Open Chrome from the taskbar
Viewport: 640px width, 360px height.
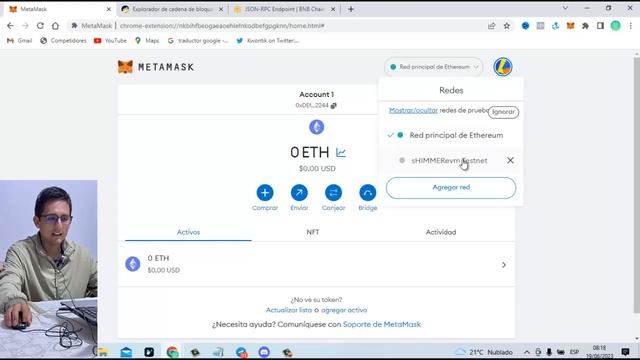[172, 352]
